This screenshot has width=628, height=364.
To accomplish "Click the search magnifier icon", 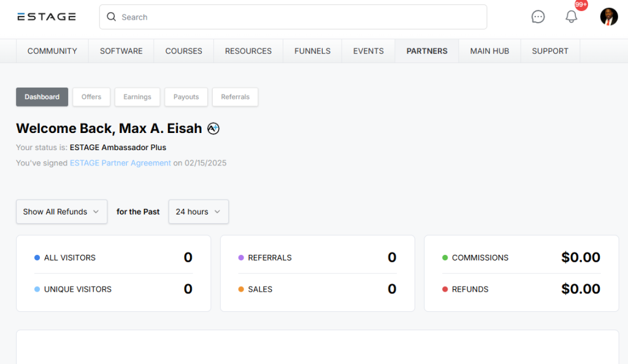I will [112, 17].
